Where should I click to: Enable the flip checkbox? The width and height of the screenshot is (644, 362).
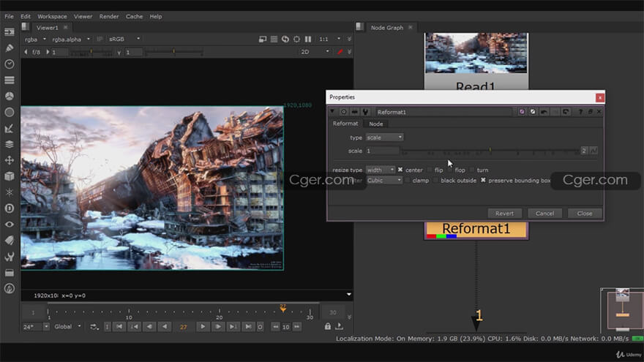click(x=430, y=170)
